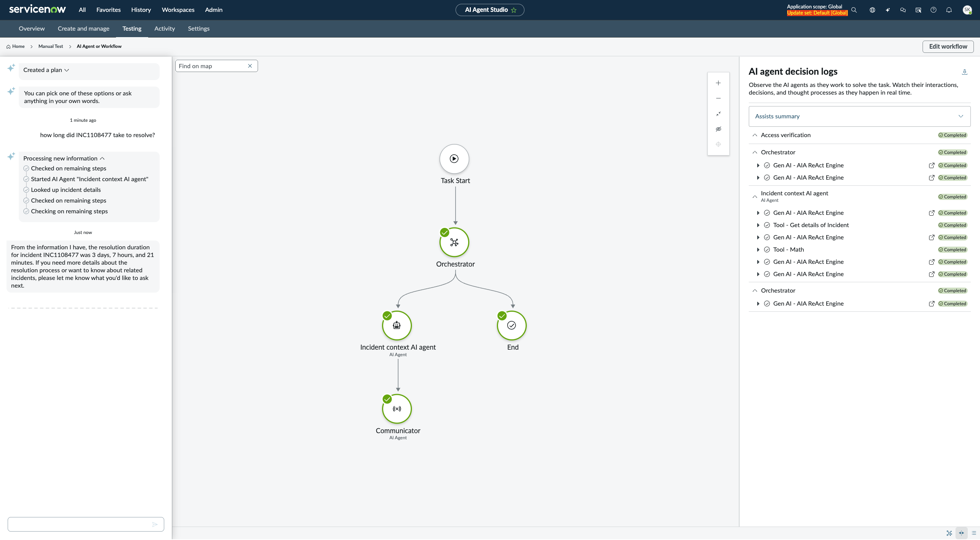Collapse the Incident context AI agent log section
This screenshot has height=540, width=980.
point(755,197)
